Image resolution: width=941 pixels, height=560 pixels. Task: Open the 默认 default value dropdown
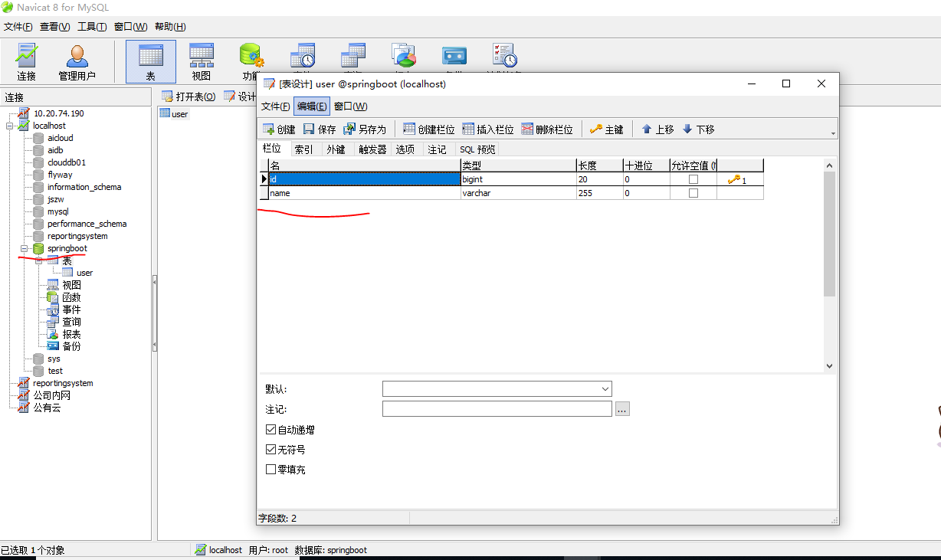(x=605, y=389)
